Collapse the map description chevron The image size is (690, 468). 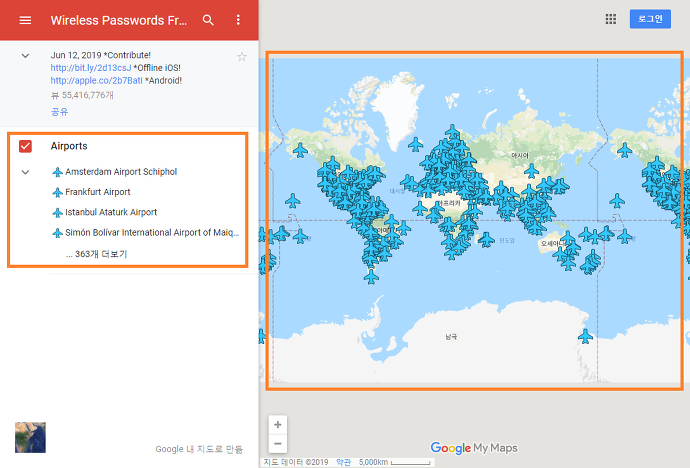[26, 56]
